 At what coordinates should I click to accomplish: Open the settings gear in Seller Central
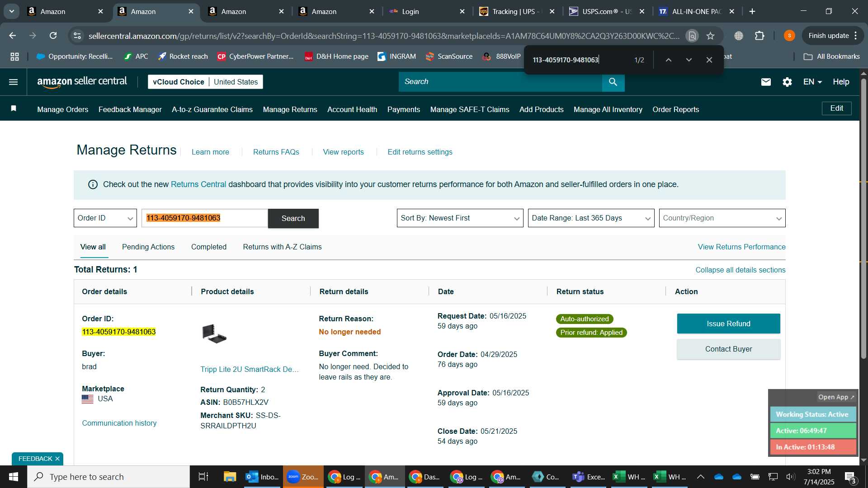pos(787,82)
